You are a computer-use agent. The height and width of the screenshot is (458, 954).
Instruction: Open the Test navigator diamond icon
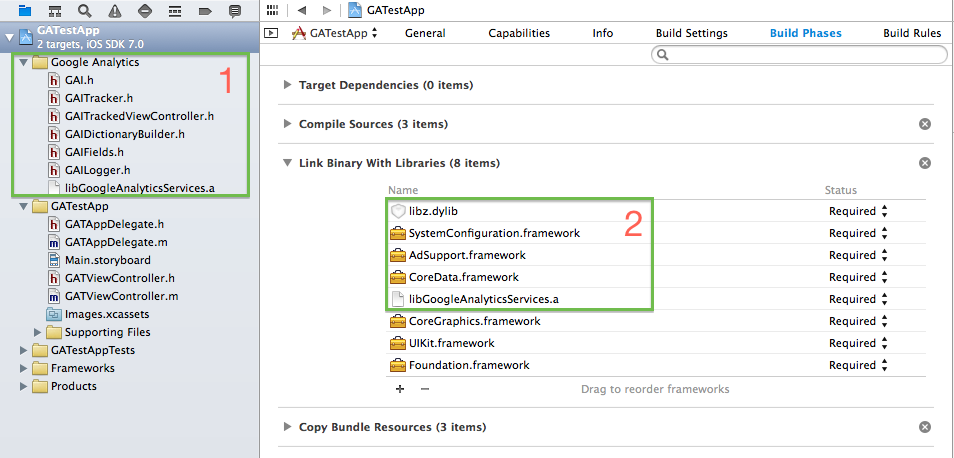click(145, 10)
